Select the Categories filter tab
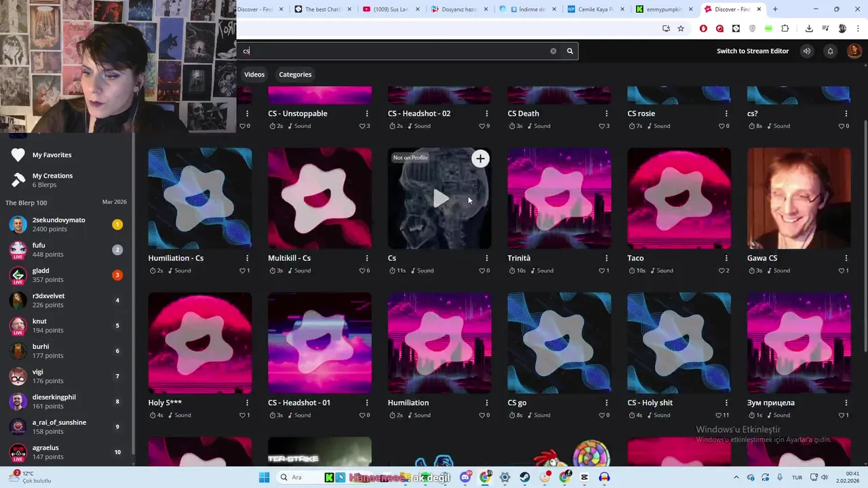 pos(295,75)
